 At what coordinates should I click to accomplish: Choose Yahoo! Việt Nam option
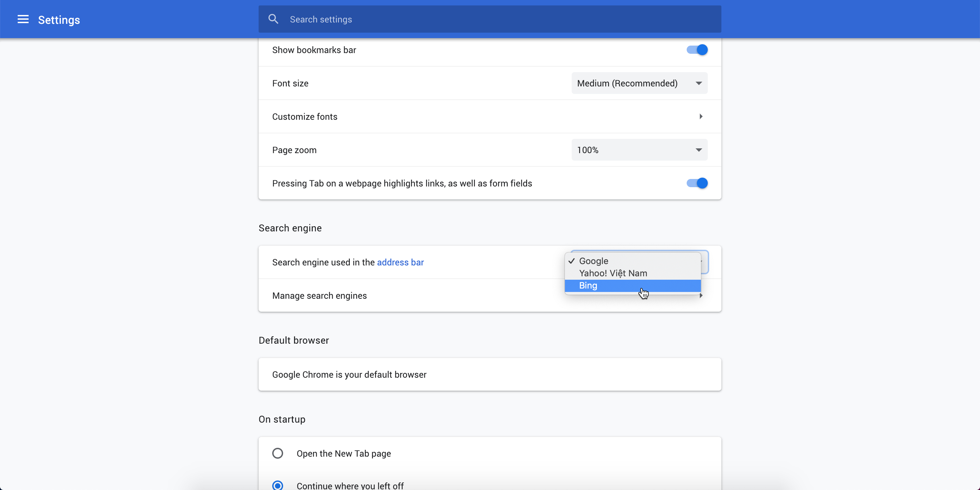633,273
